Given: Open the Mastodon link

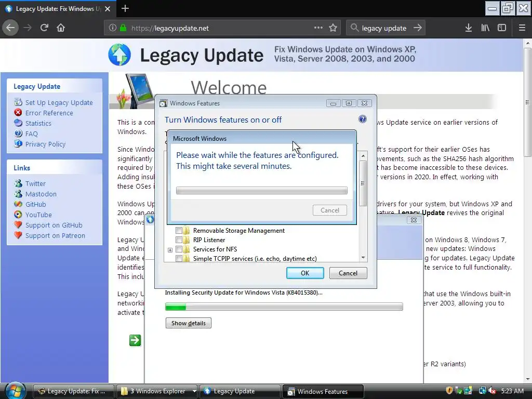Looking at the screenshot, I should [x=41, y=194].
